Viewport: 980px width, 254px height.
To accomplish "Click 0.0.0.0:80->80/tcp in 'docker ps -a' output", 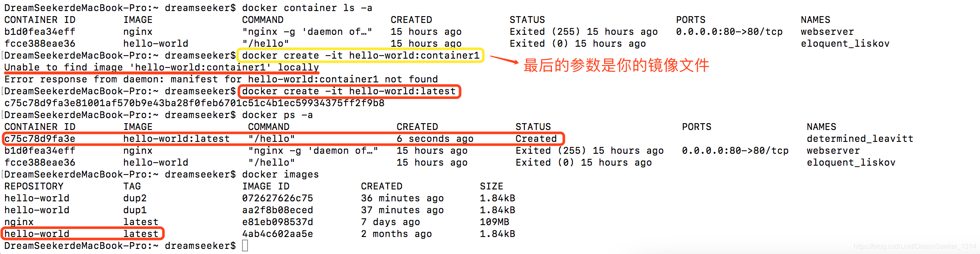I will [735, 151].
